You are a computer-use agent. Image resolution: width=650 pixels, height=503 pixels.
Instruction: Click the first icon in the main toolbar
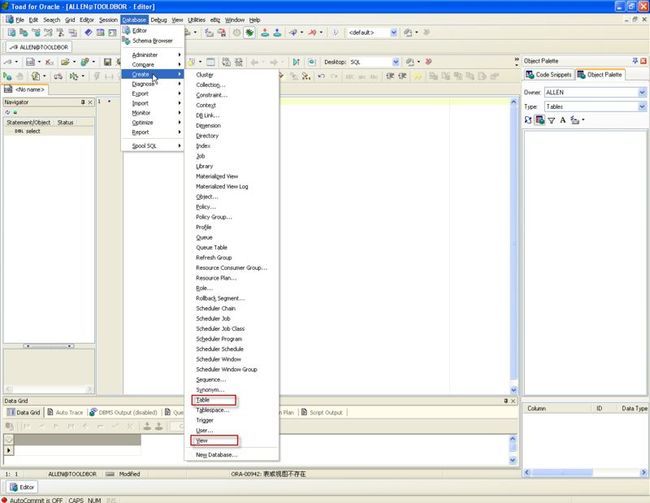(12, 32)
